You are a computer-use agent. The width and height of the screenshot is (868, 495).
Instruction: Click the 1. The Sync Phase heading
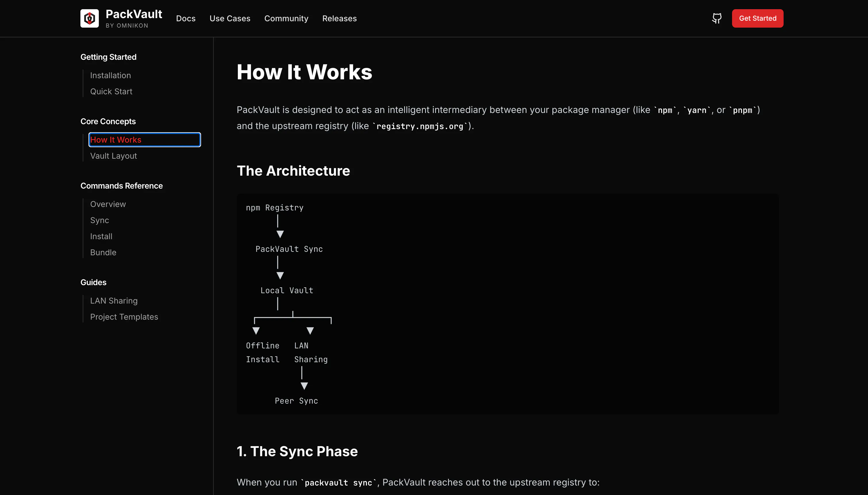(x=297, y=452)
